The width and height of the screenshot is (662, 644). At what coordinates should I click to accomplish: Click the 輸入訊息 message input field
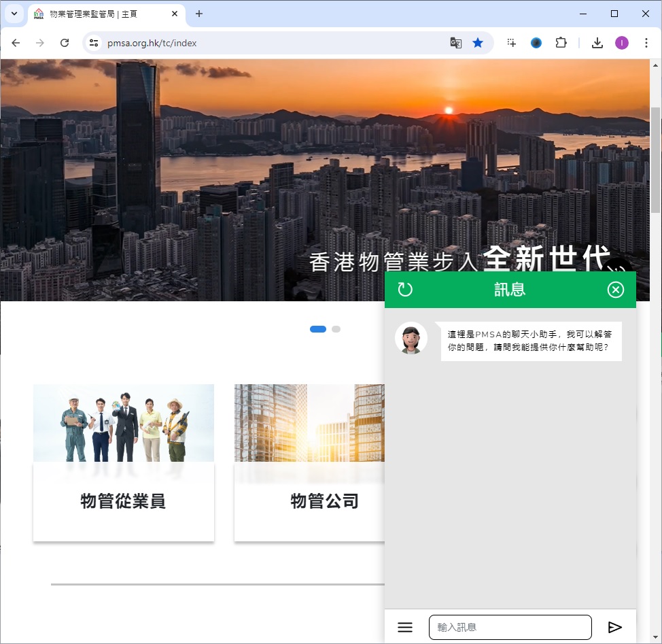click(x=510, y=627)
